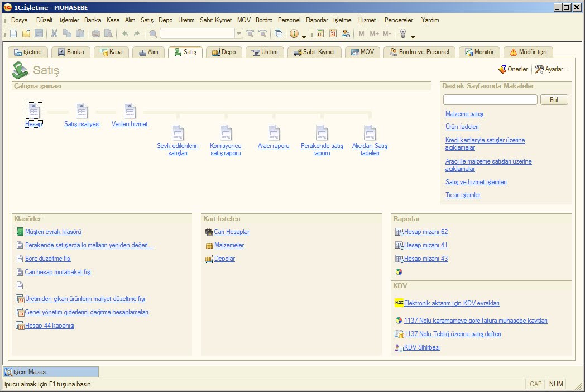Click the Find previous toolbar icon
Viewport: 585px width, 392px height.
[263, 34]
